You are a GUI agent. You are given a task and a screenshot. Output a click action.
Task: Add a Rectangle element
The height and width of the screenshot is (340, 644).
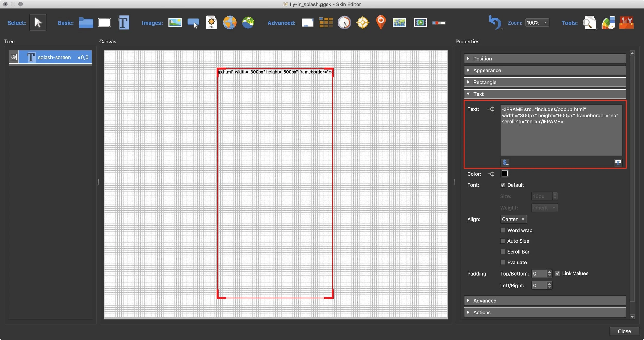click(104, 23)
